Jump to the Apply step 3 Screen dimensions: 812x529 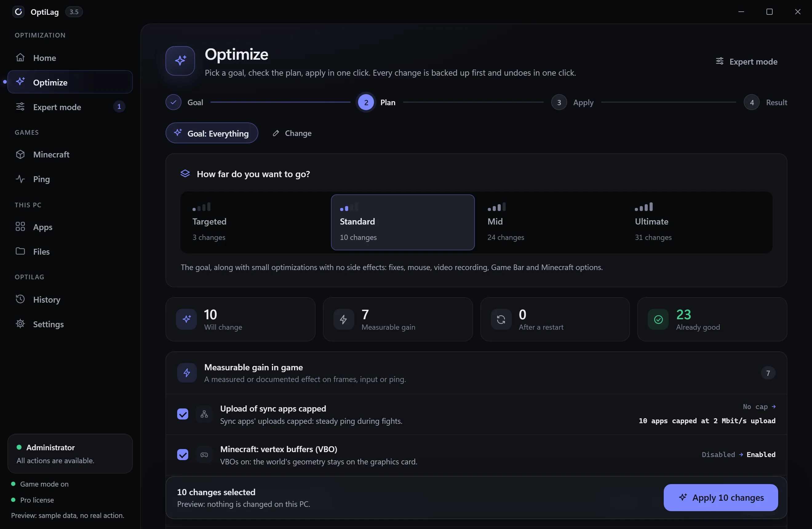(572, 102)
